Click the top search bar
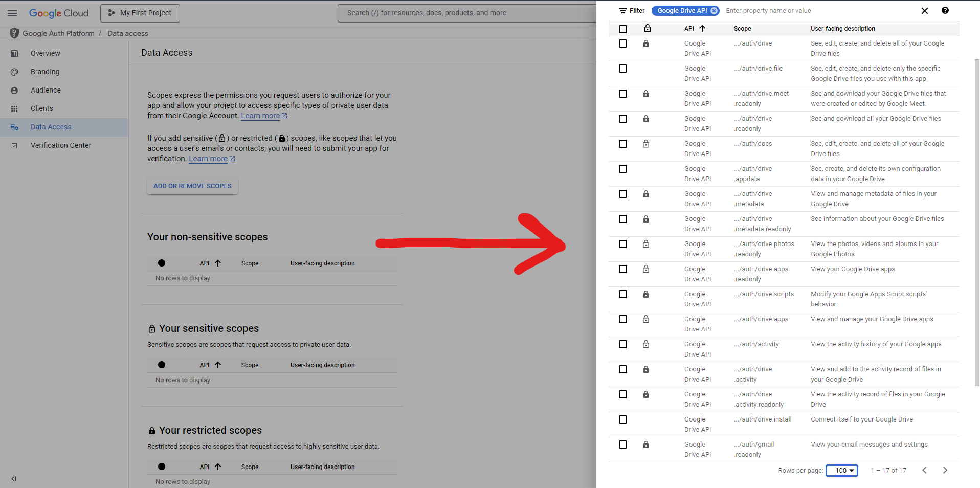 (466, 13)
